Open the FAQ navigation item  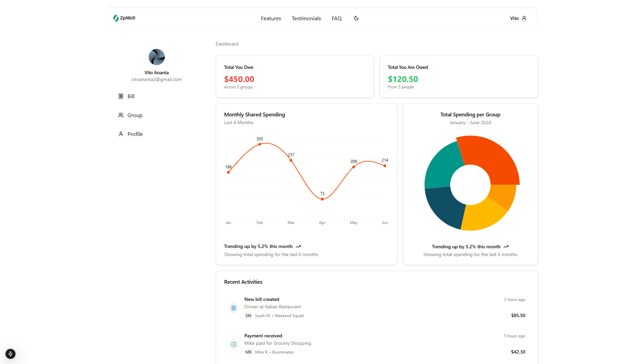[336, 18]
